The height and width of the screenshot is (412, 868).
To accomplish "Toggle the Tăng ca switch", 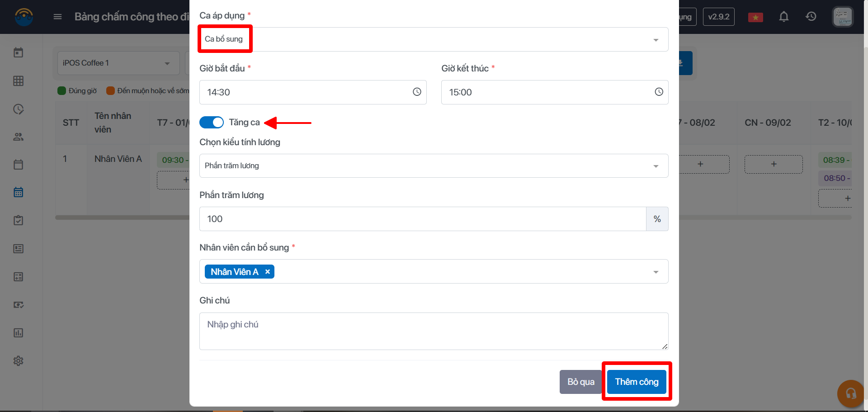I will [x=212, y=123].
